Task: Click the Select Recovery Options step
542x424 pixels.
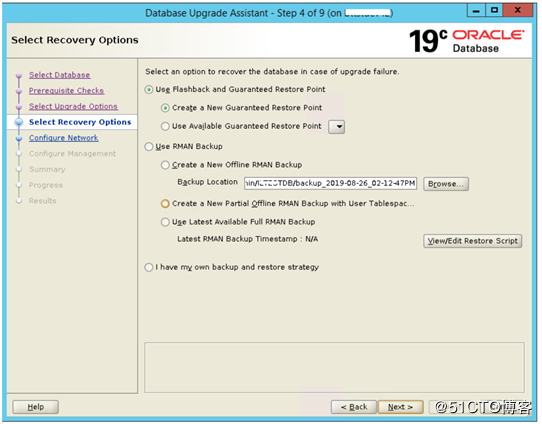Action: tap(80, 122)
